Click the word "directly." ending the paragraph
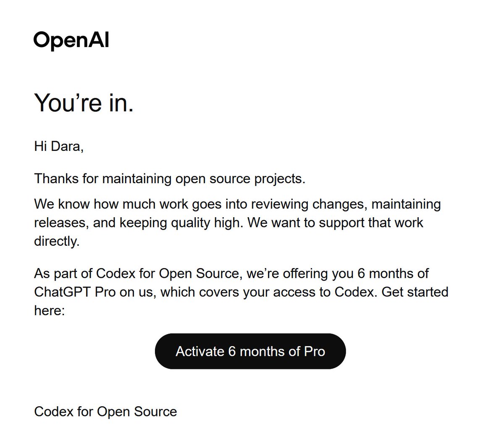 (x=57, y=241)
